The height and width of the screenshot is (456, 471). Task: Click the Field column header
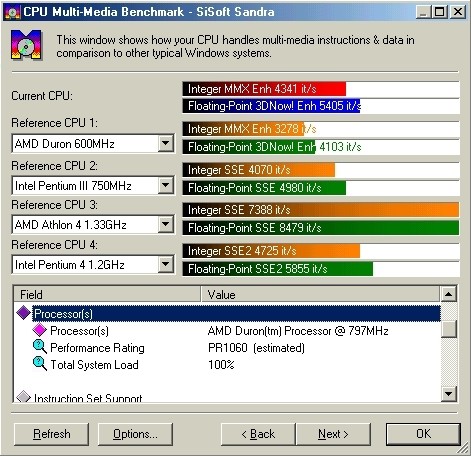pos(107,294)
